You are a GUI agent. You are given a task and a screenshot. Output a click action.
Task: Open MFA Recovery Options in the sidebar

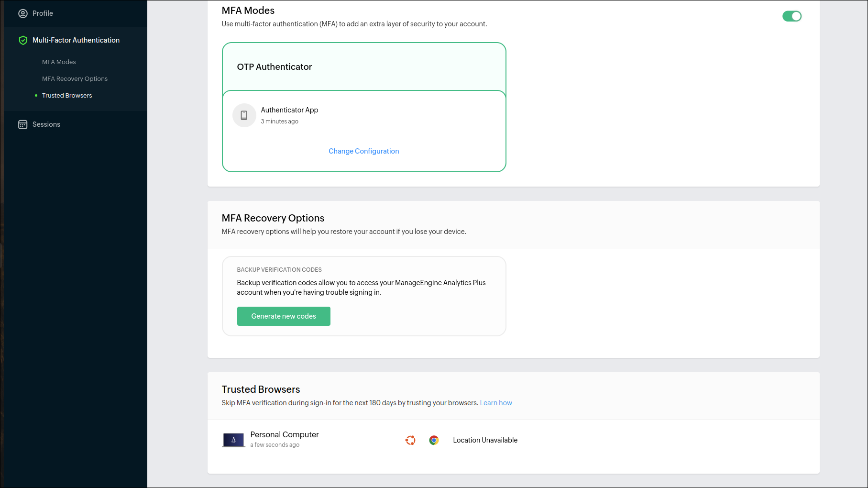(x=75, y=78)
